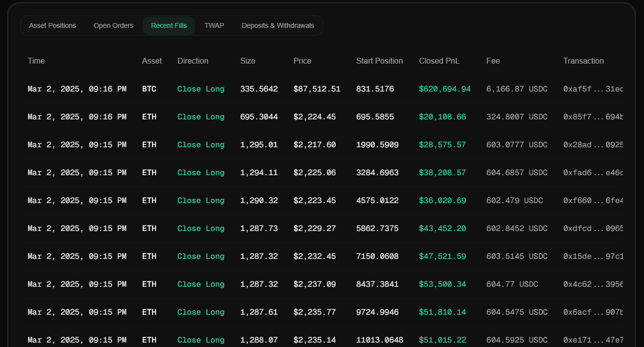Click the $620,694.94 closed PnL value
The image size is (644, 347).
[445, 89]
